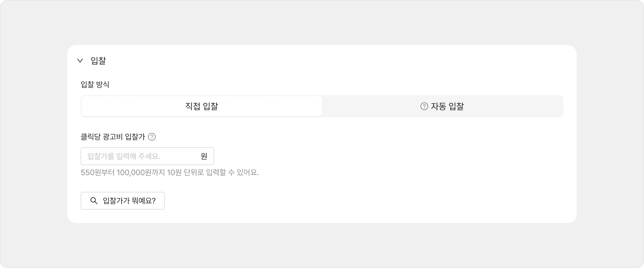Click the 클릭당 광고비 입찰가 label text

pyautogui.click(x=113, y=137)
